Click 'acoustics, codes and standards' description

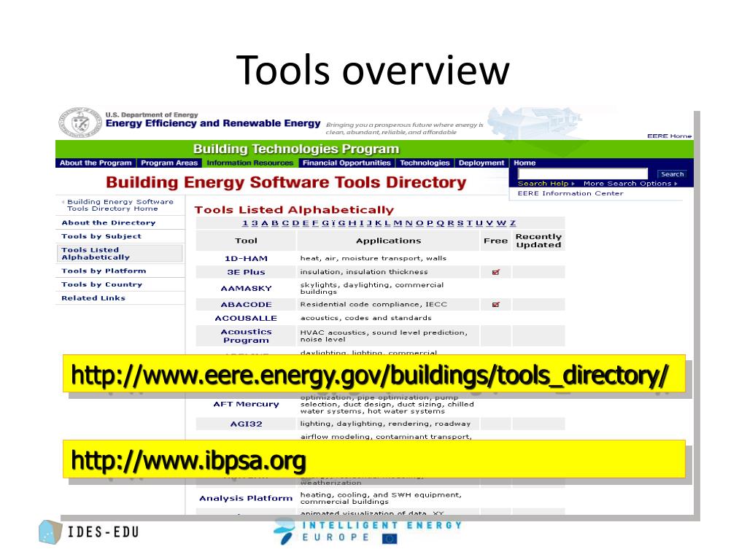tap(366, 318)
